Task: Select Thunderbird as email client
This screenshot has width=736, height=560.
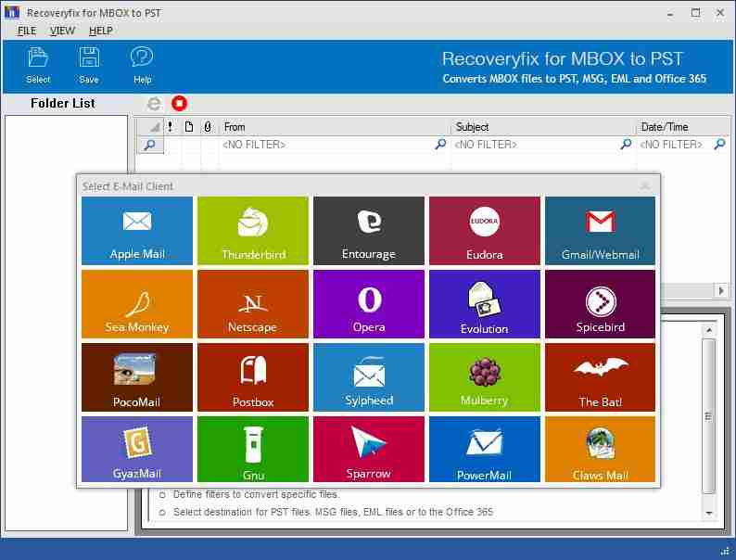Action: [253, 231]
